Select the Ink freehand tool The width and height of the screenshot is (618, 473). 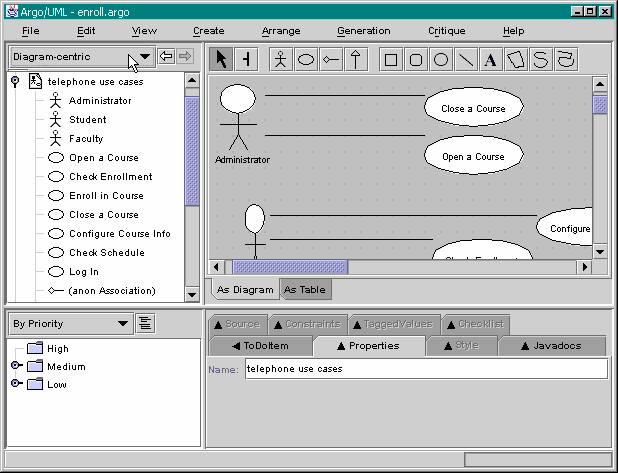point(566,60)
